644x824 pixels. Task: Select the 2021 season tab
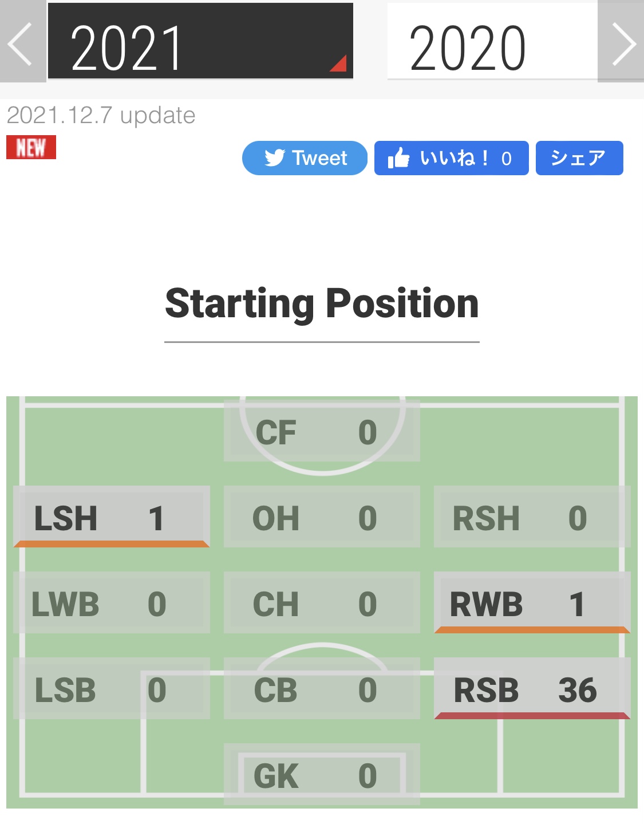(x=200, y=41)
